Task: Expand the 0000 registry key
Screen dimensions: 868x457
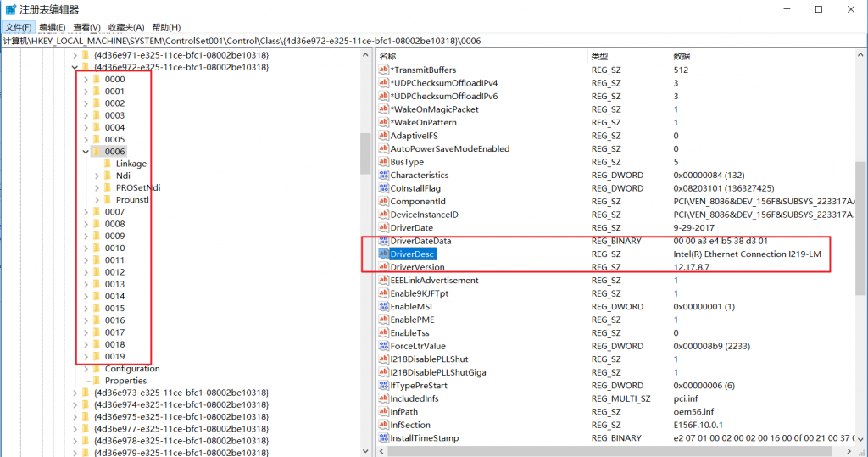Action: tap(85, 79)
